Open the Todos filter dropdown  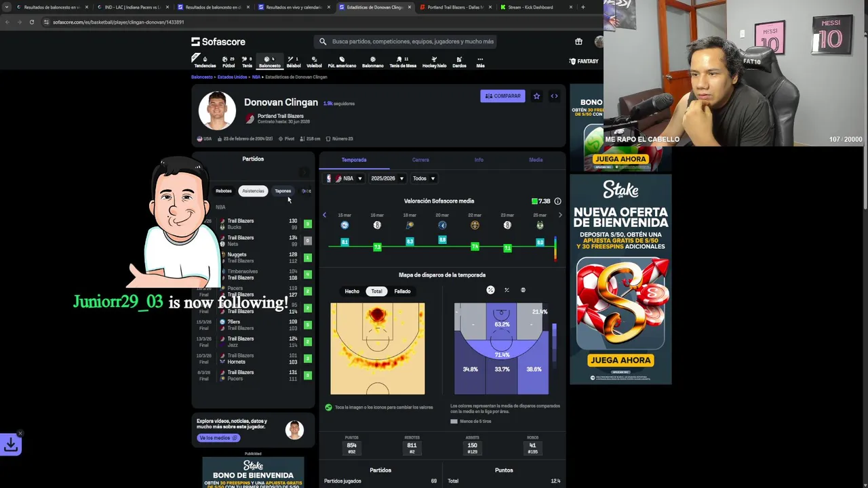click(424, 178)
